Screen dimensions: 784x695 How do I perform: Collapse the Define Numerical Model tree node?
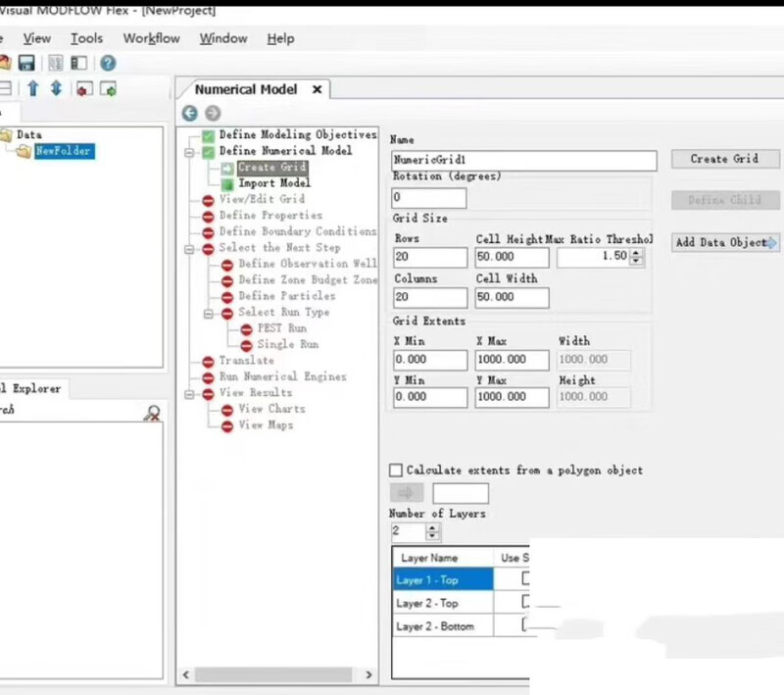(x=189, y=152)
